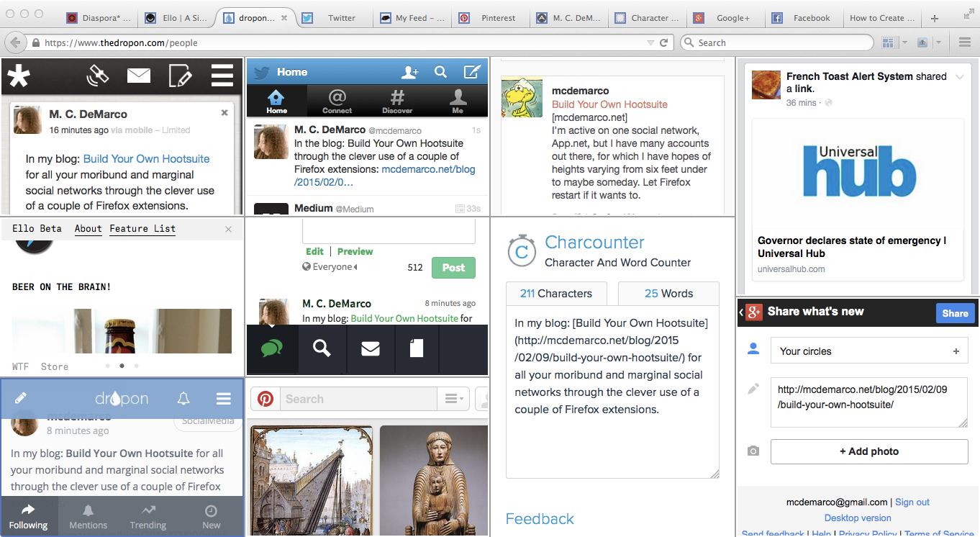Click dropon pencil compose icon
Image resolution: width=980 pixels, height=537 pixels.
point(21,398)
